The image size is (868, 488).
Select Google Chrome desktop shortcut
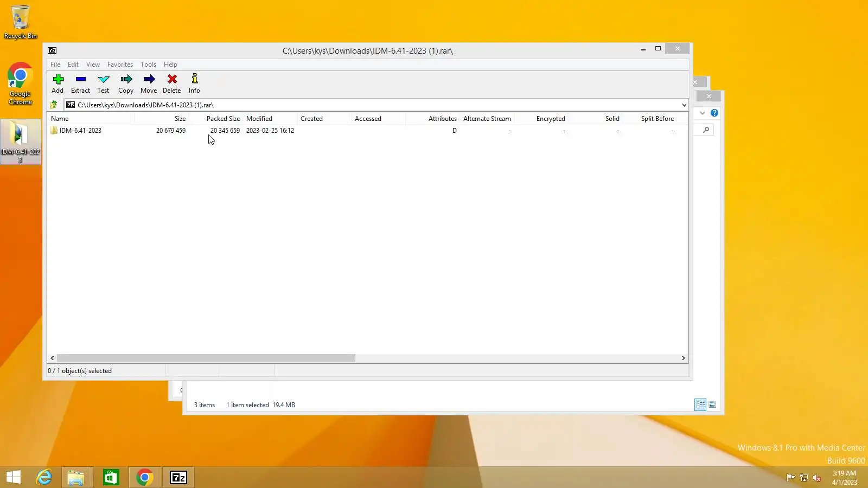click(x=20, y=84)
